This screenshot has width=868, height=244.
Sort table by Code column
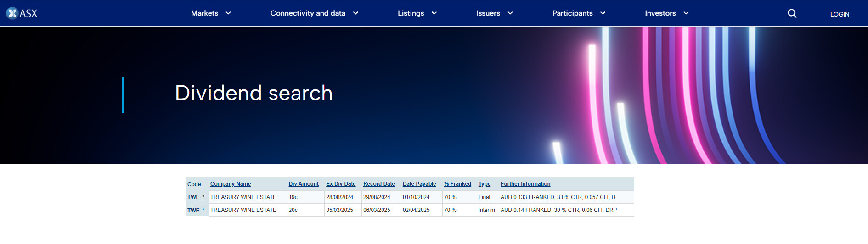194,184
